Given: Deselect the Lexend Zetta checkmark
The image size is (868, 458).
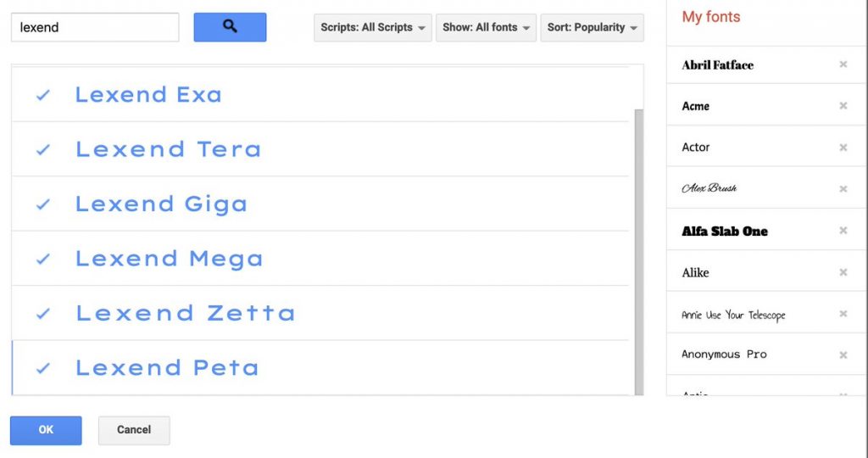Looking at the screenshot, I should pyautogui.click(x=43, y=314).
